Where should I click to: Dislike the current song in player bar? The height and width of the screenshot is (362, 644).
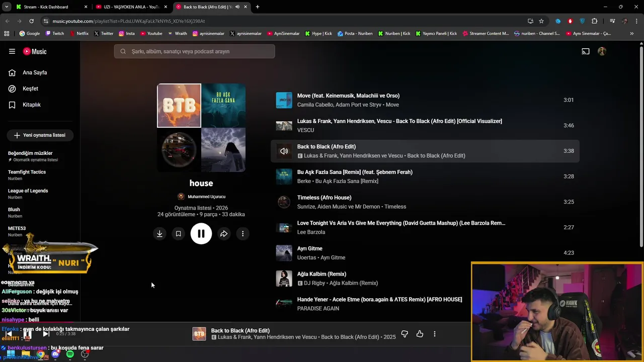point(405,334)
